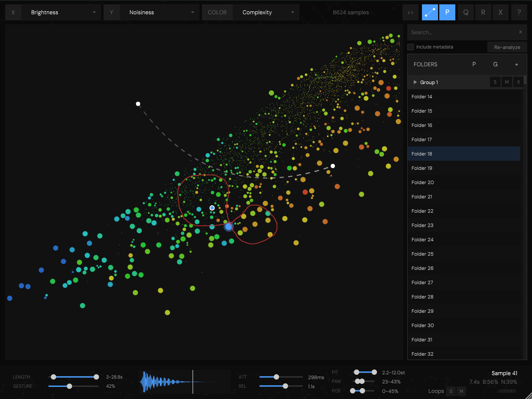Click the R button in top toolbar

pyautogui.click(x=483, y=13)
